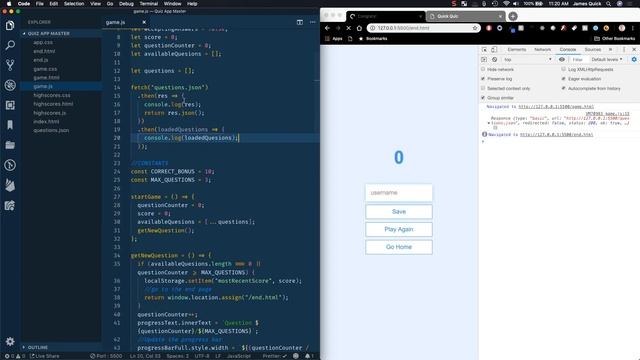The image size is (640, 360).
Task: Open the Chrome three-dot menu
Action: (633, 28)
